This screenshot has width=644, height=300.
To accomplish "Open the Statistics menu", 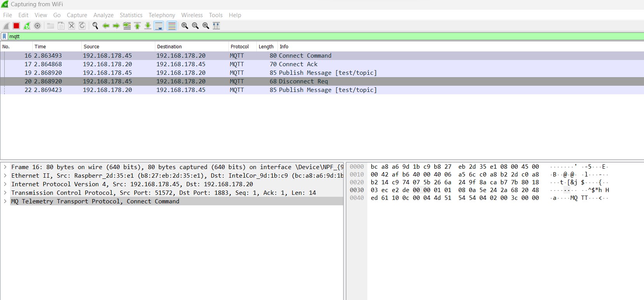I will click(131, 15).
